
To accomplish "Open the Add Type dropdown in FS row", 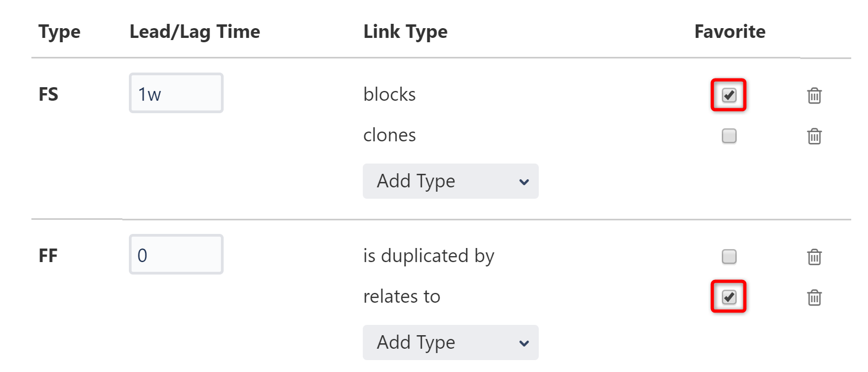I will pyautogui.click(x=451, y=181).
